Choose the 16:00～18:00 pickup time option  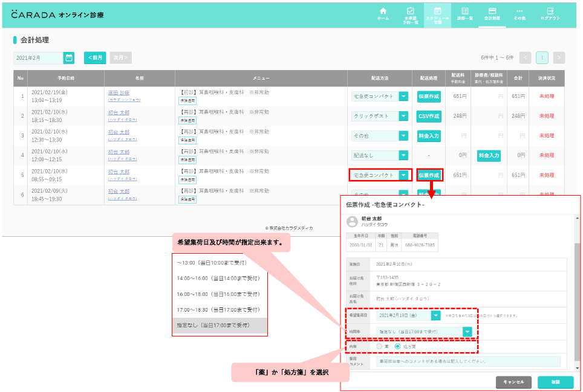pyautogui.click(x=218, y=294)
